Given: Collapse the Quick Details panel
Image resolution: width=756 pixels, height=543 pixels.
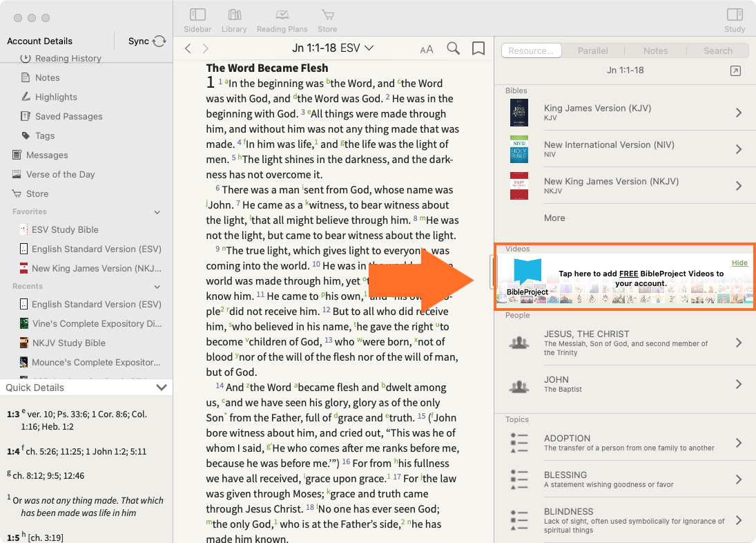Looking at the screenshot, I should point(162,388).
